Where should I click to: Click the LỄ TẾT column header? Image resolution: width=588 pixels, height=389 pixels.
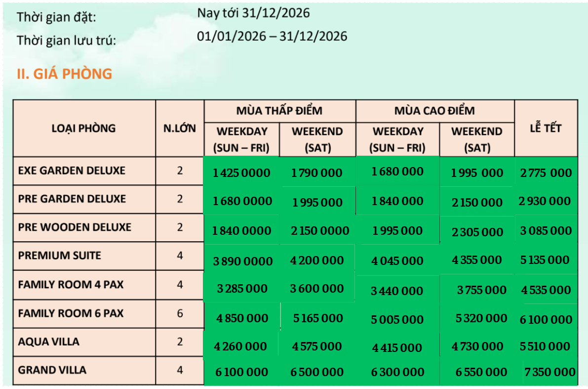[x=546, y=129]
